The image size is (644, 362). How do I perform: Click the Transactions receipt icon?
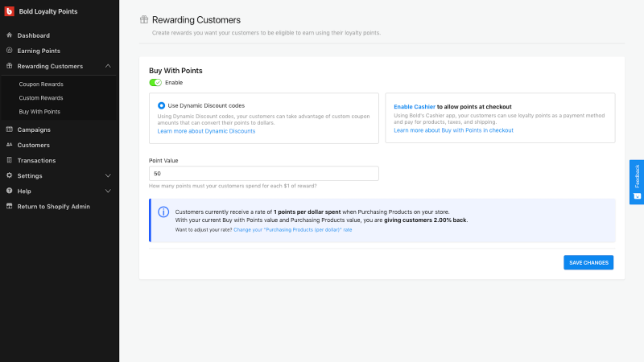(x=10, y=160)
